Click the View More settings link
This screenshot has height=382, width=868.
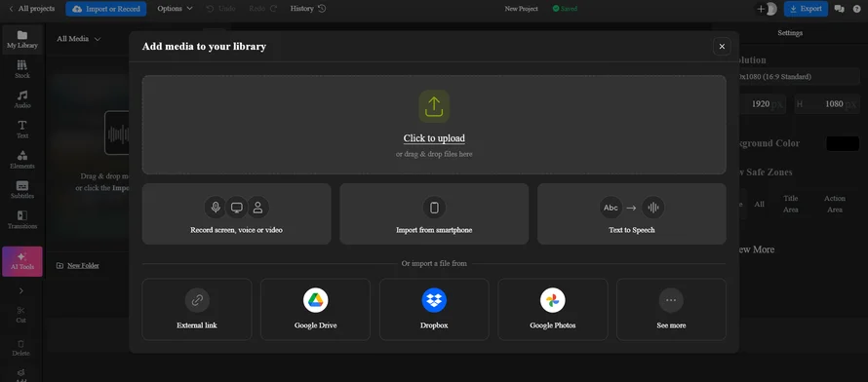point(756,249)
